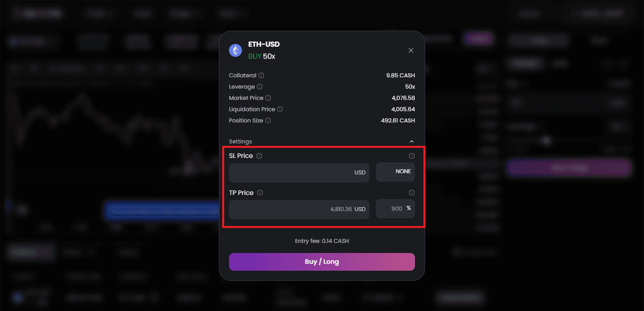Viewport: 644px width, 311px height.
Task: Click the ETH-USD pair title
Action: tap(264, 44)
